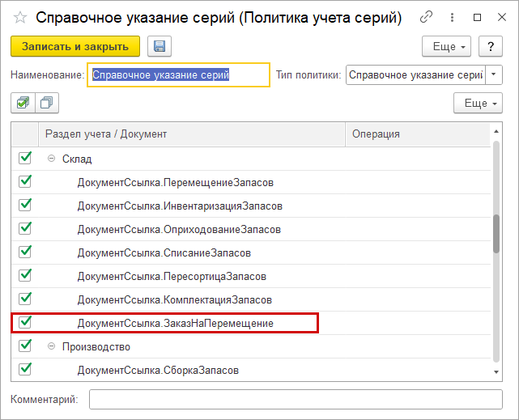Click the copy link icon in title bar

point(427,16)
